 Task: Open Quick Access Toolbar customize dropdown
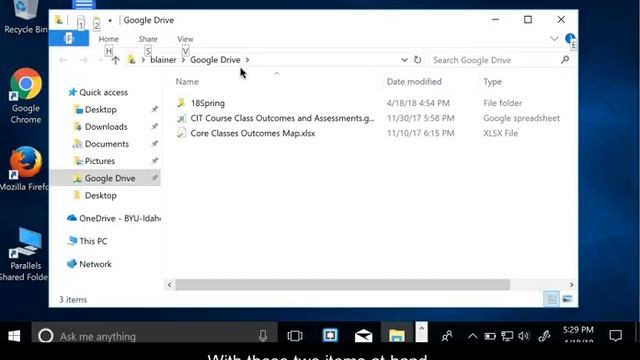pyautogui.click(x=110, y=20)
